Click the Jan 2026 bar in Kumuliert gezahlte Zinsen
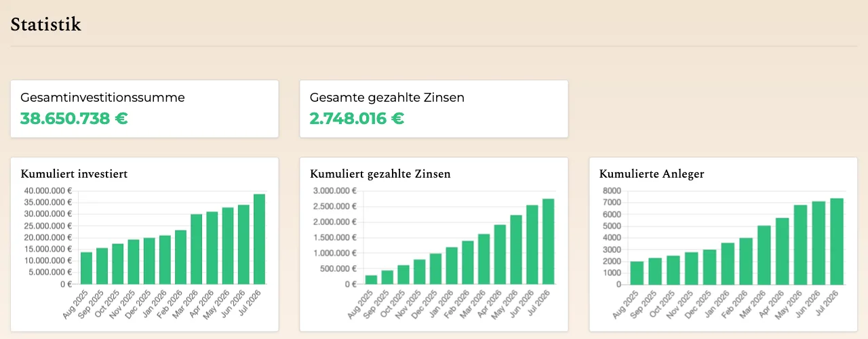Viewport: 868px width, 339px height. 452,266
